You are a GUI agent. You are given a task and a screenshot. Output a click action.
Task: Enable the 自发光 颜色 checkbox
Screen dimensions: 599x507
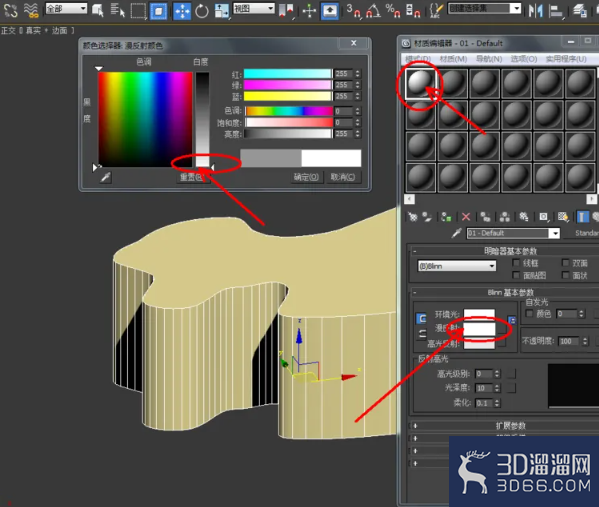(529, 314)
